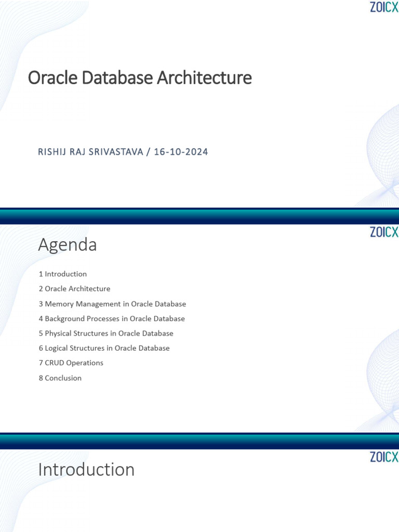Image resolution: width=399 pixels, height=532 pixels.
Task: Click agenda item 7 CRUD Operations
Action: [x=71, y=363]
